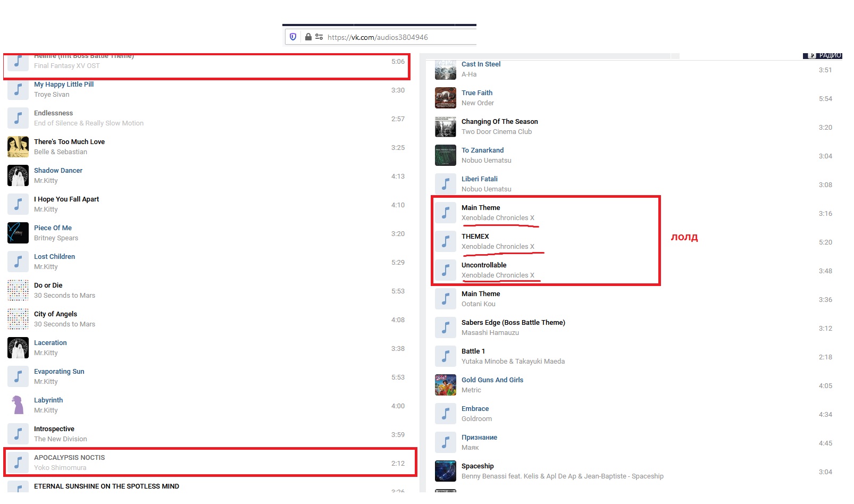
Task: Click the music note icon for Liberi Fatali
Action: coord(446,184)
